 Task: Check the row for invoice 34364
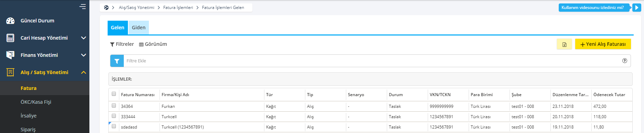coord(114,106)
